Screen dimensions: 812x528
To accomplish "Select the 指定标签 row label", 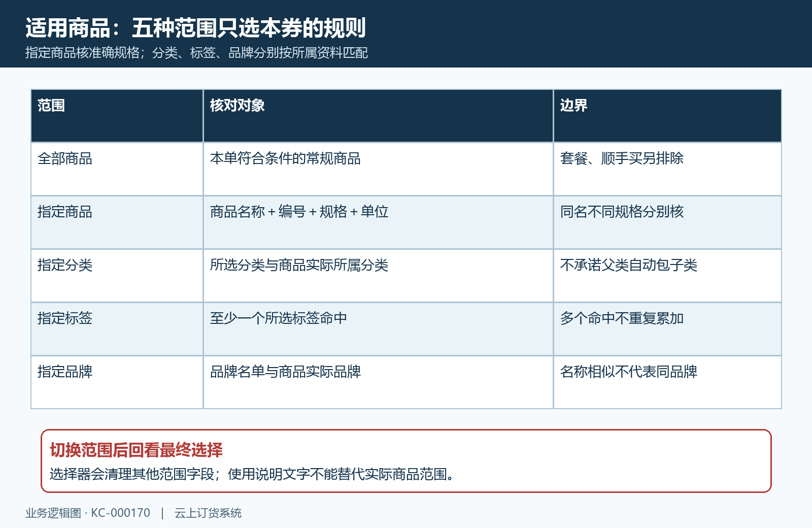I will [x=117, y=329].
